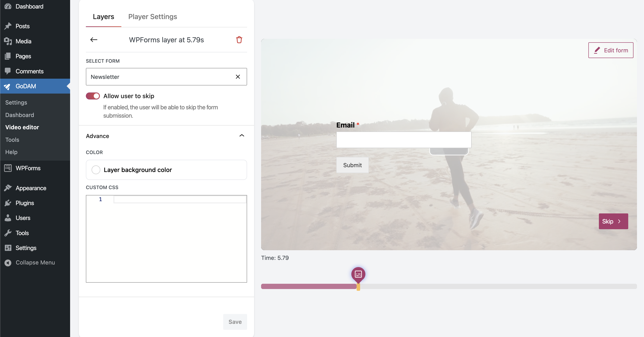The image size is (644, 337).
Task: Click the Edit form button
Action: (610, 50)
